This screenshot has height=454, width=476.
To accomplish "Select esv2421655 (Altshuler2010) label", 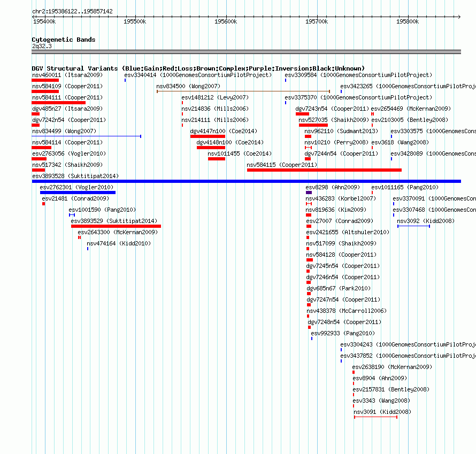I will coord(348,232).
